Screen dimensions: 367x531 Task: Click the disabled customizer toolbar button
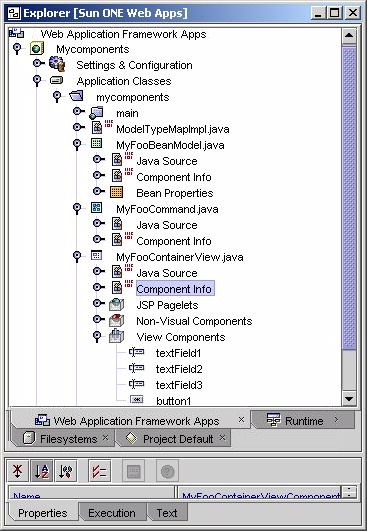tap(133, 470)
